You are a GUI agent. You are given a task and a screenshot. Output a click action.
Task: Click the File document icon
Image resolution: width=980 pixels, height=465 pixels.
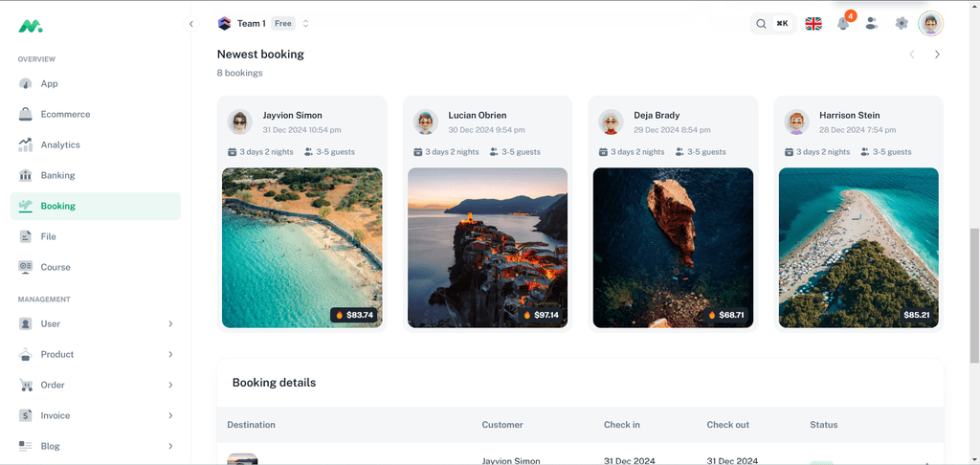(x=25, y=237)
